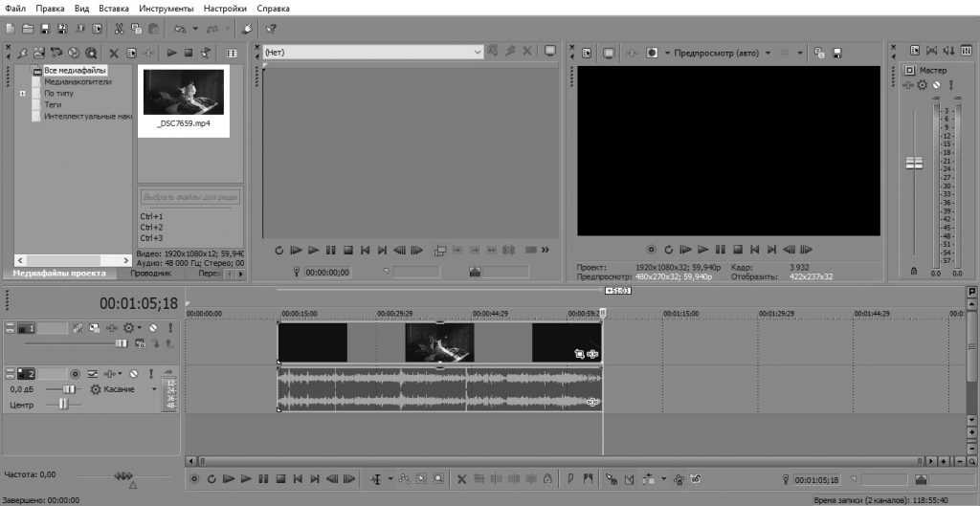Copy selection using the main toolbar icon

pos(136,29)
